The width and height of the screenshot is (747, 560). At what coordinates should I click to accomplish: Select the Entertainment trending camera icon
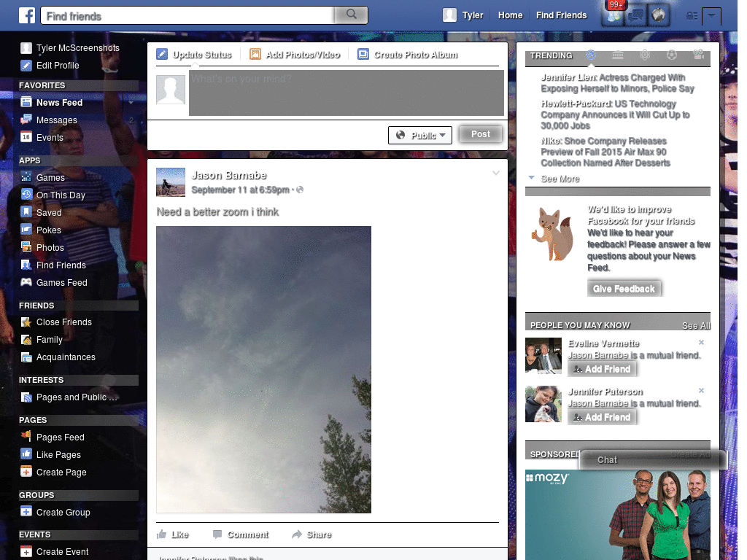pos(698,55)
